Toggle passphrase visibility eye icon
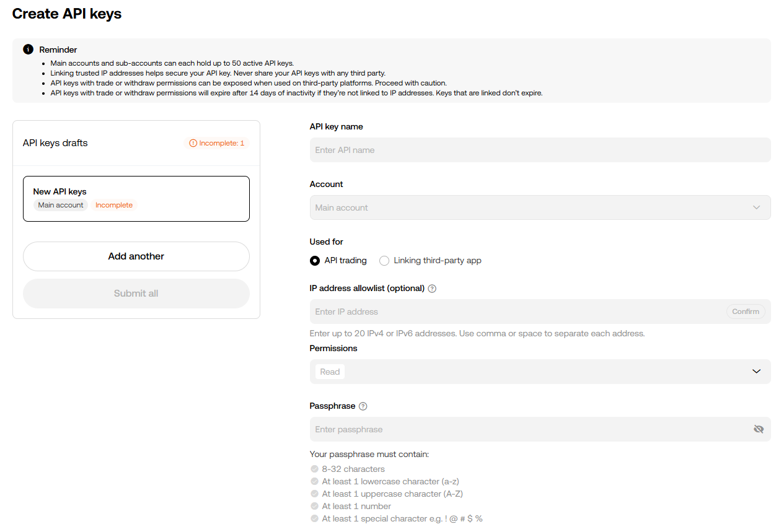781x532 pixels. click(758, 429)
